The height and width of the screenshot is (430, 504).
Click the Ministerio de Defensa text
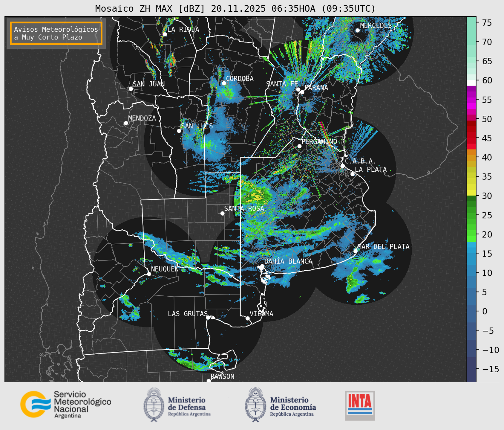[189, 406]
